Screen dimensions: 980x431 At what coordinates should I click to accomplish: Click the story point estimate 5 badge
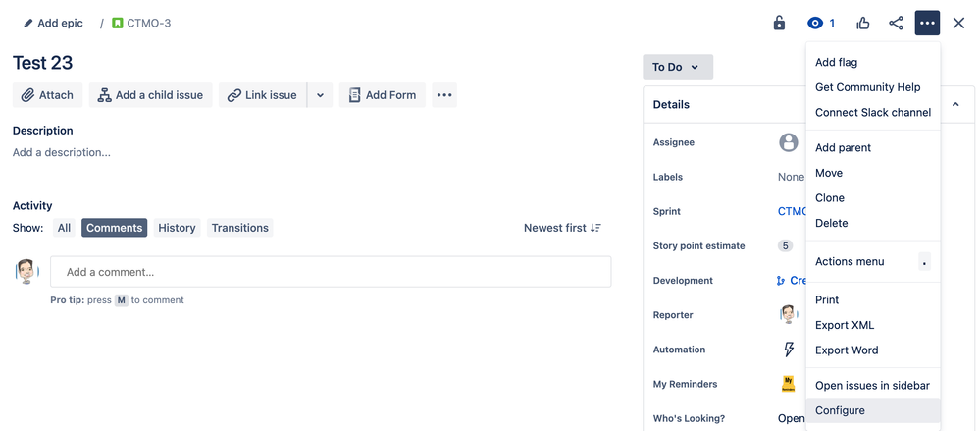pyautogui.click(x=786, y=245)
